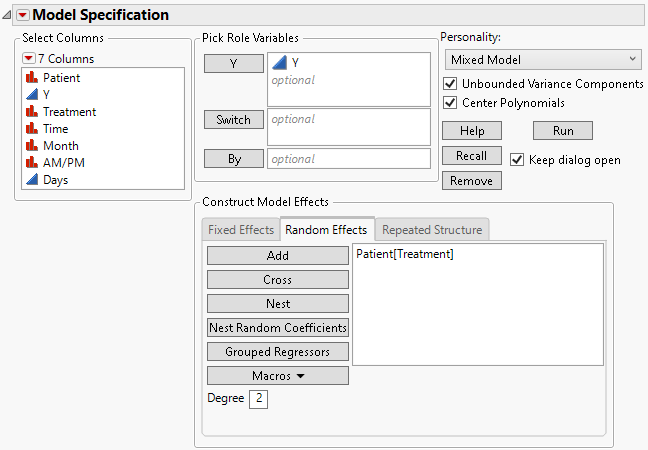The width and height of the screenshot is (648, 450).
Task: Collapse the Model Specification outline
Action: 8,15
